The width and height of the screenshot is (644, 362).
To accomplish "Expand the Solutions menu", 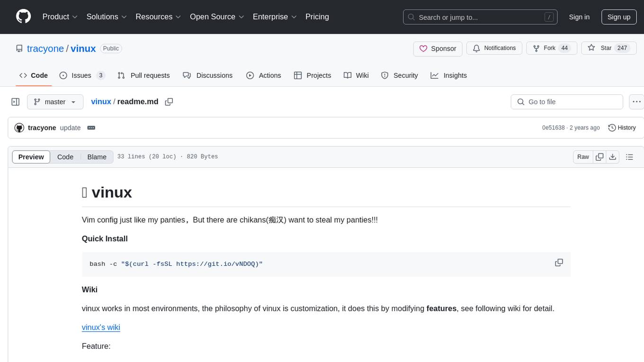I will 107,17.
